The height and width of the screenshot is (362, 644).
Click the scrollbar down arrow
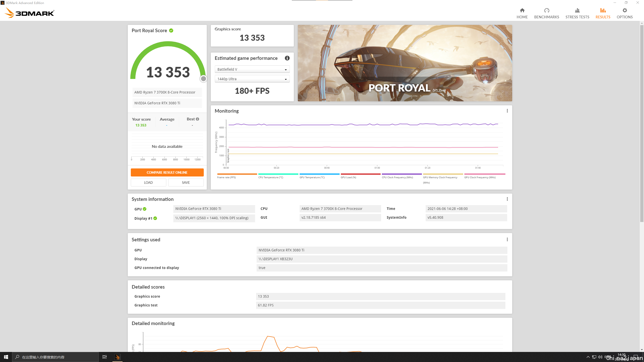point(641,350)
